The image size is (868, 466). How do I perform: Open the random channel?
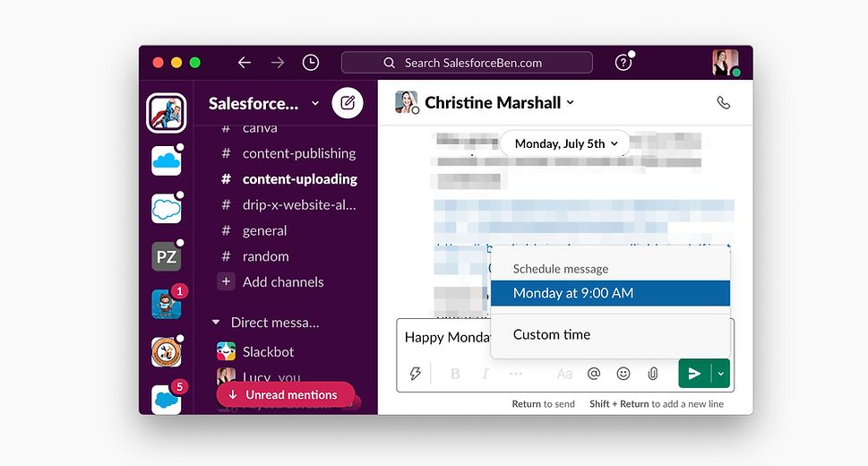tap(266, 256)
